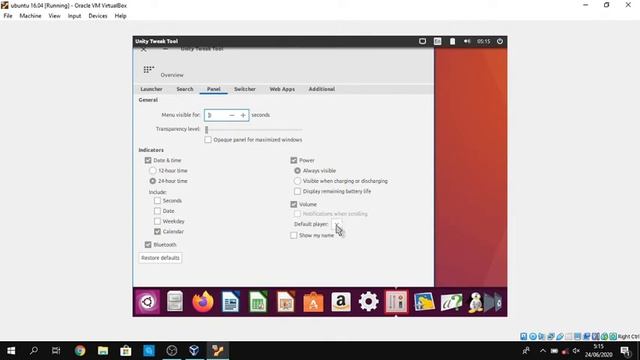Launch Firefox from the Ubuntu dock
Viewport: 640px width, 360px height.
tap(203, 302)
